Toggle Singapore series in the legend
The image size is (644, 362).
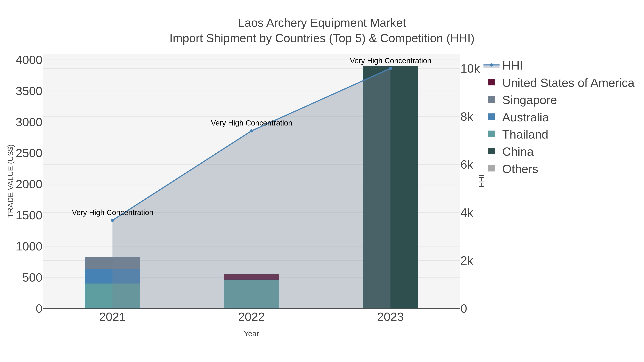click(x=522, y=100)
